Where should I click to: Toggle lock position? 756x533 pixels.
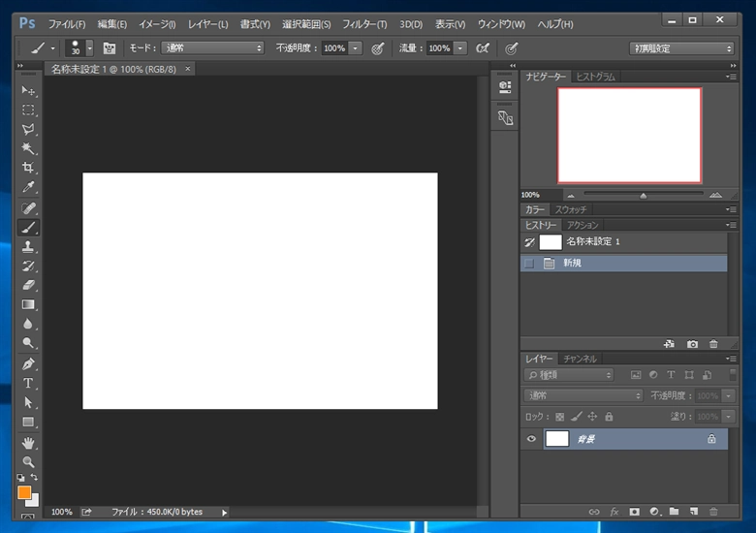[592, 417]
